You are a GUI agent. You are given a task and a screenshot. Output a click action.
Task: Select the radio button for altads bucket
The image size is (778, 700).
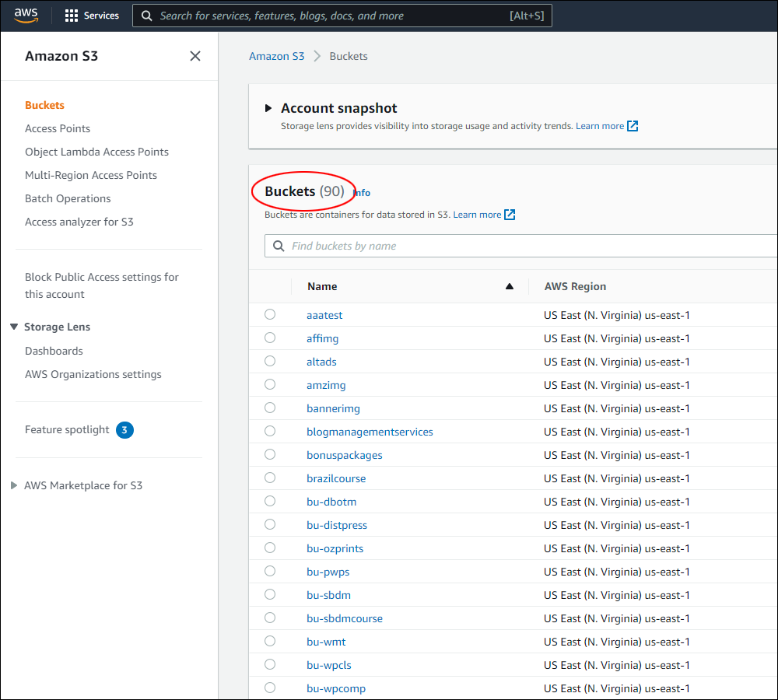[x=270, y=361]
